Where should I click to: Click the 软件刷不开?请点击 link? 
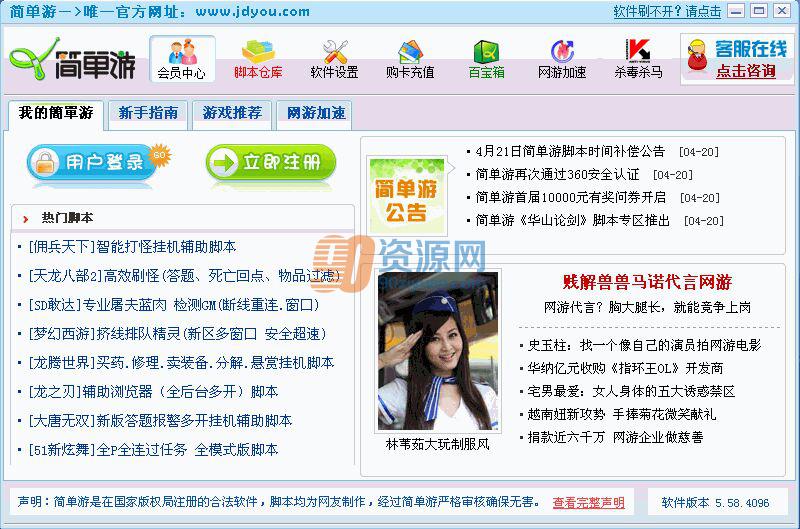pyautogui.click(x=667, y=11)
